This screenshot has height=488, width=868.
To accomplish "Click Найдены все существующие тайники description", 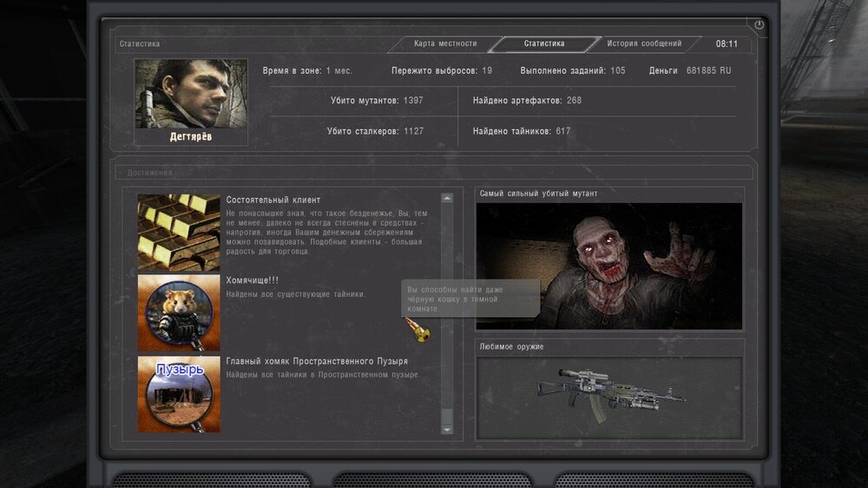I will point(295,294).
